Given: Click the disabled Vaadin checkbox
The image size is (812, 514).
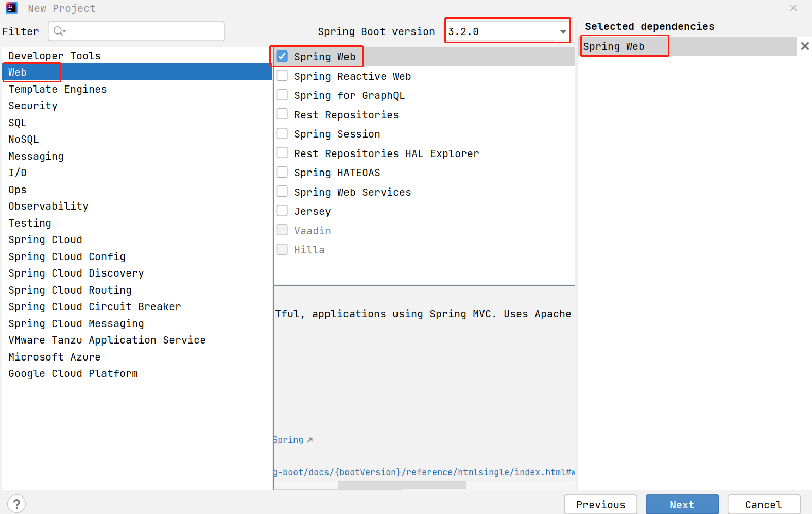Looking at the screenshot, I should point(282,230).
